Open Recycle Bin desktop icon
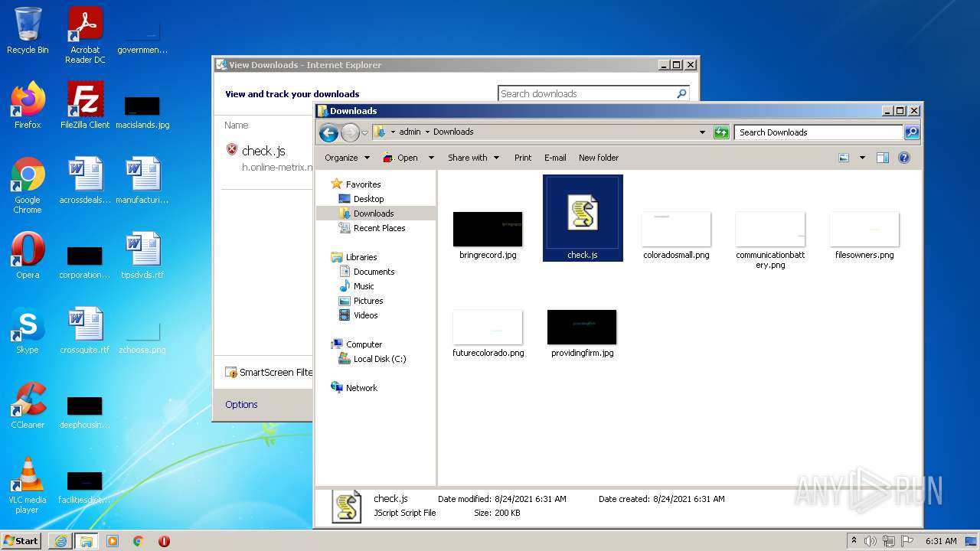Viewport: 980px width, 551px height. click(28, 31)
